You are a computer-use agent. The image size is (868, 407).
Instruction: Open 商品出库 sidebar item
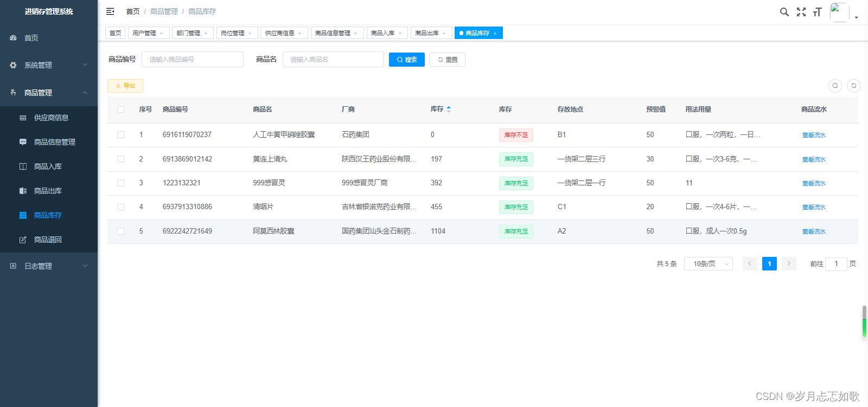49,191
